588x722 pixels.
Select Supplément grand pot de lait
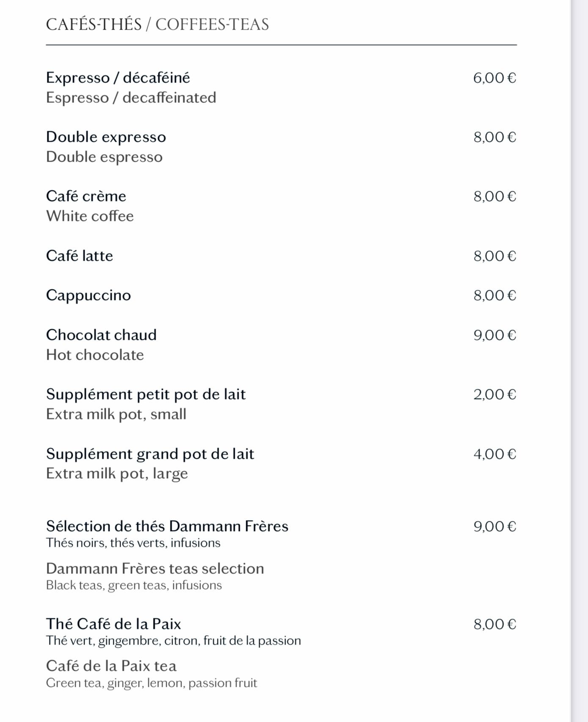(150, 454)
